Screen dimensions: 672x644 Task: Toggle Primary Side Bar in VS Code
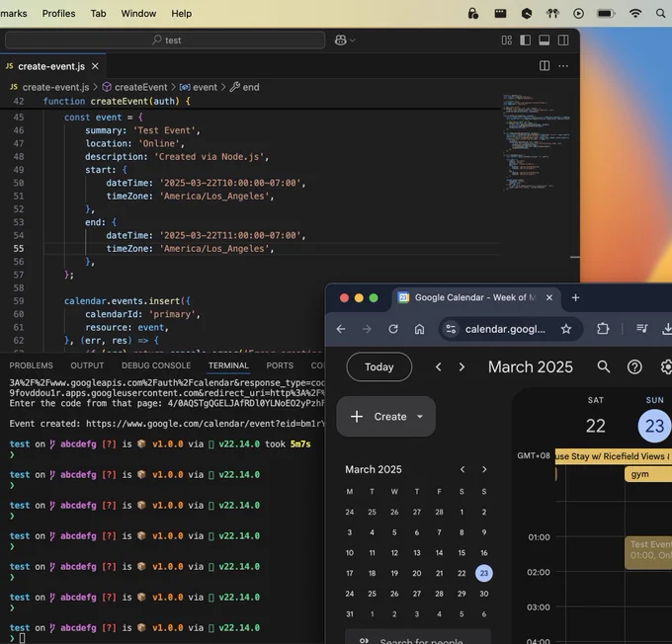coord(526,40)
